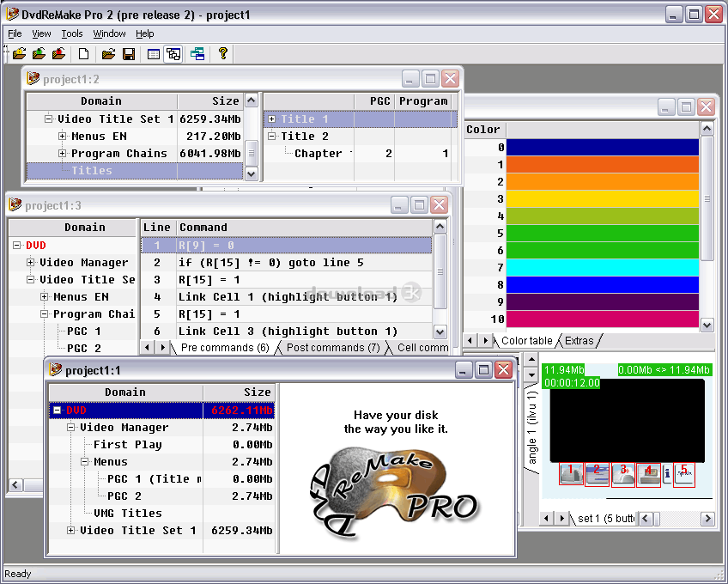Click the Program column header in project1:2
The height and width of the screenshot is (584, 728).
[423, 100]
